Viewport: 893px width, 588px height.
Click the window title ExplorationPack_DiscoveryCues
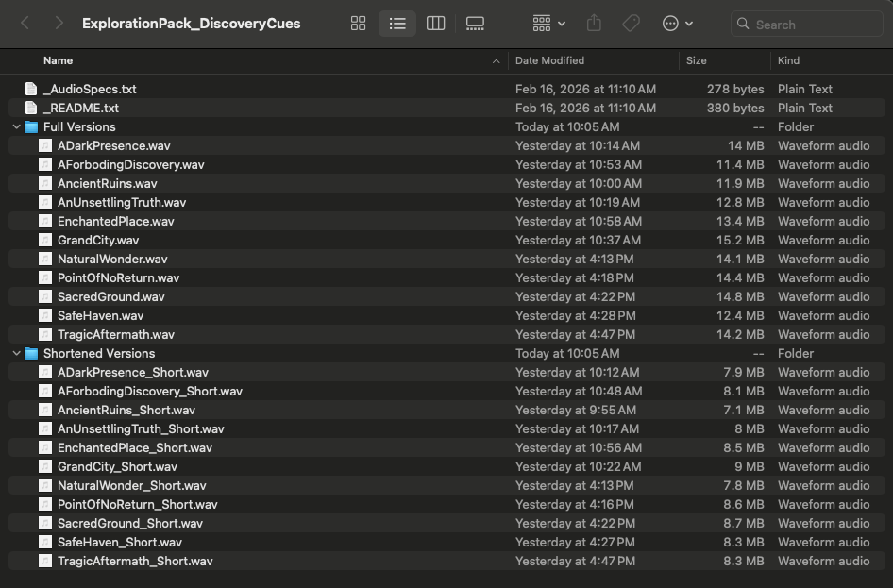pos(192,24)
